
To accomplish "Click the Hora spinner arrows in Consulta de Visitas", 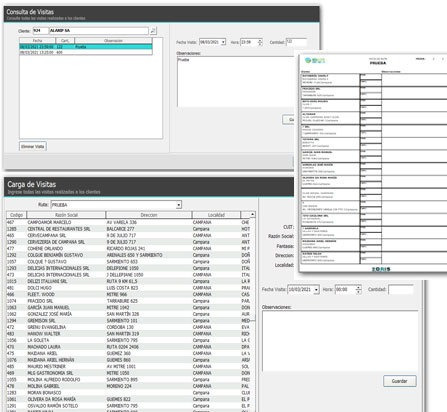I will (x=260, y=42).
